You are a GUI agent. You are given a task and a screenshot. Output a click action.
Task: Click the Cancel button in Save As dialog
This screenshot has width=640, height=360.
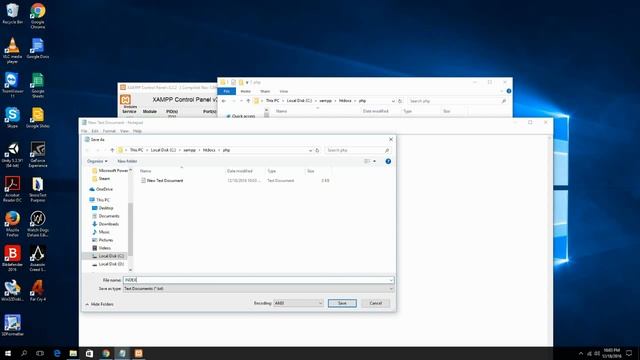376,303
